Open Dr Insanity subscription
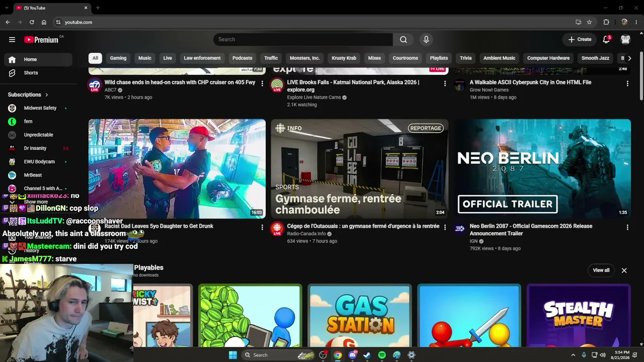The width and height of the screenshot is (644, 362). click(x=38, y=148)
